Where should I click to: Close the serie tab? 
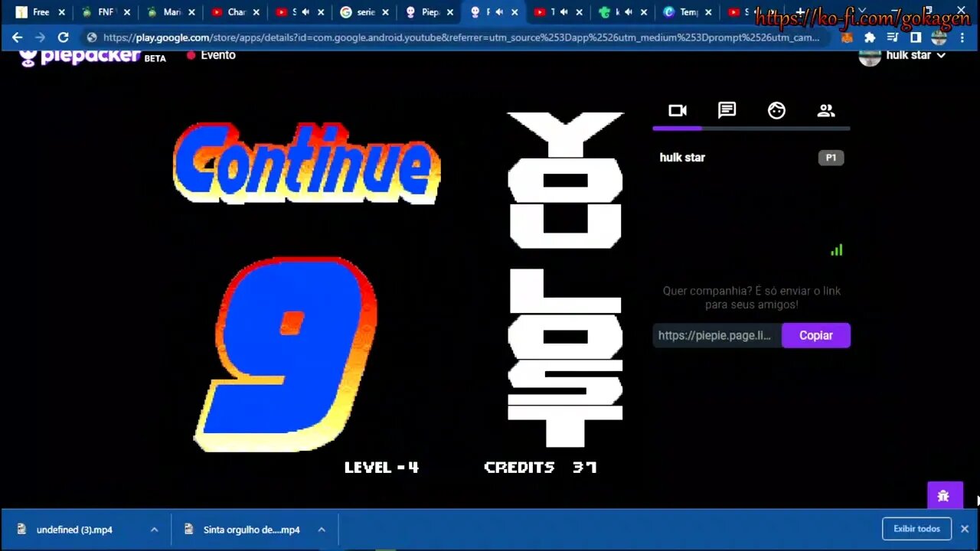point(386,12)
